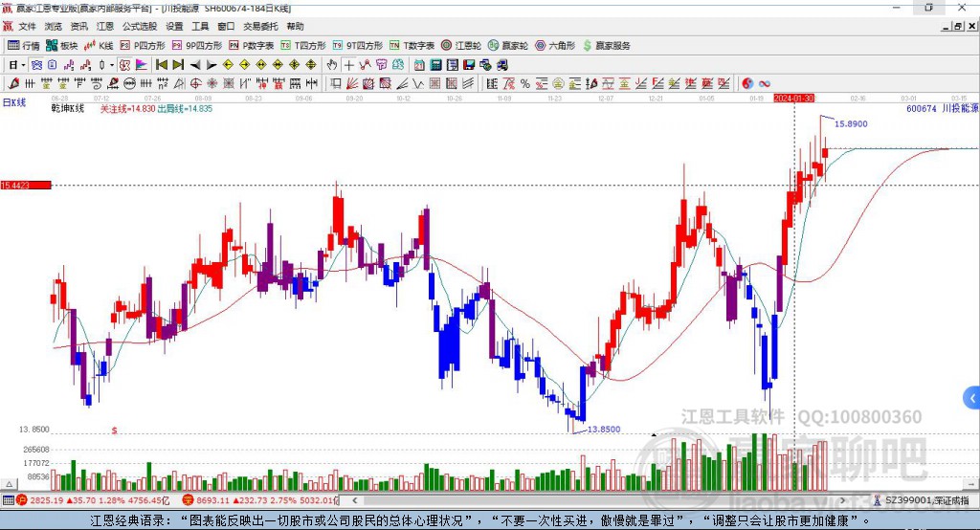
Task: Move chart left with black left arrow
Action: 195,64
